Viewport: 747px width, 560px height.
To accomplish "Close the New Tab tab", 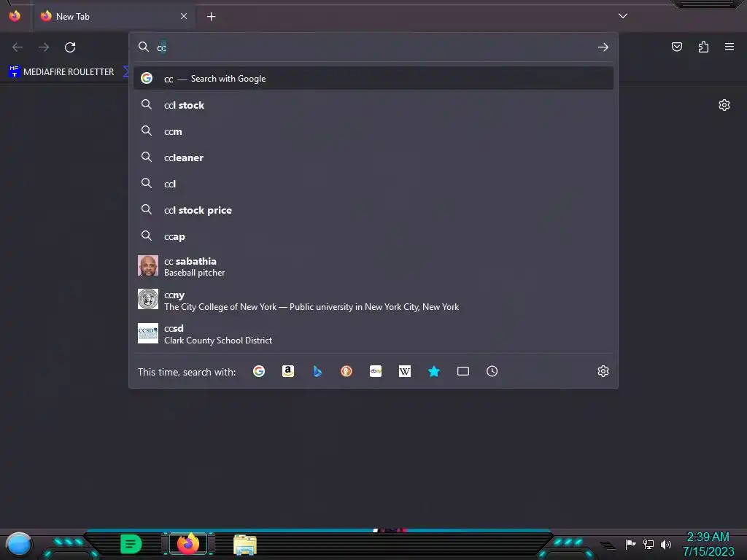I will 184,16.
